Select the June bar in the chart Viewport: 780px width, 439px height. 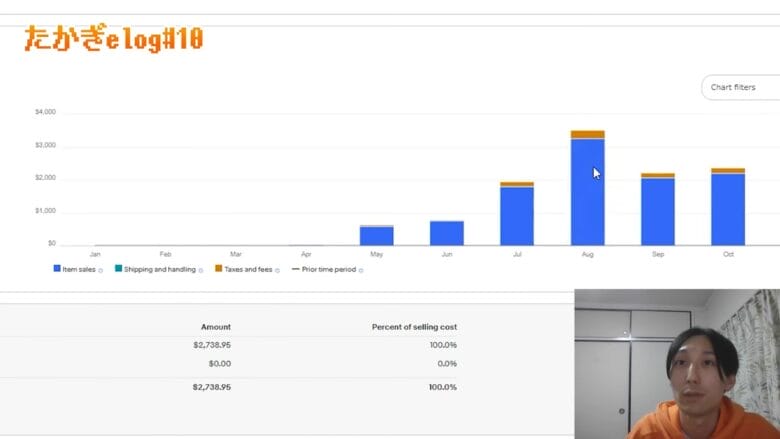pos(447,233)
